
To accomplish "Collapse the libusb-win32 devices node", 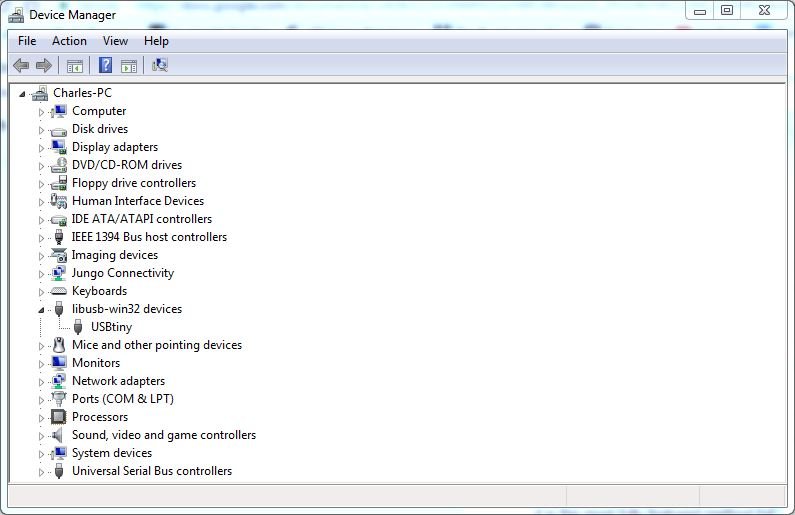I will pyautogui.click(x=42, y=309).
